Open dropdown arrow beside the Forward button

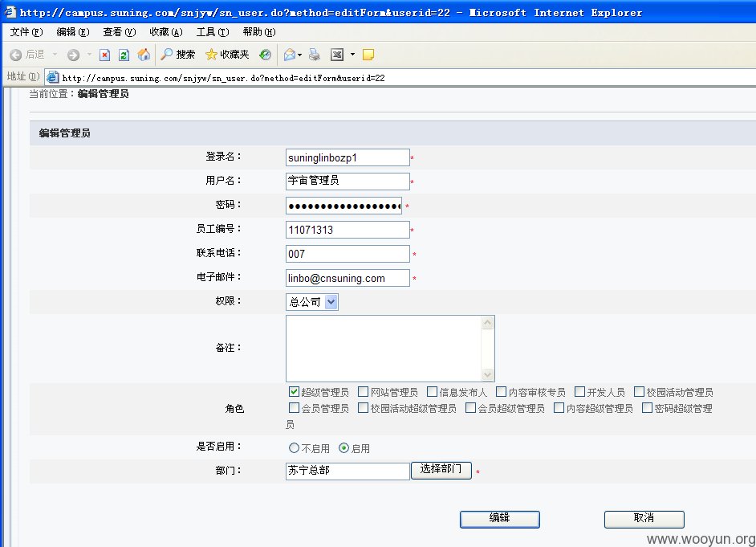pos(89,55)
